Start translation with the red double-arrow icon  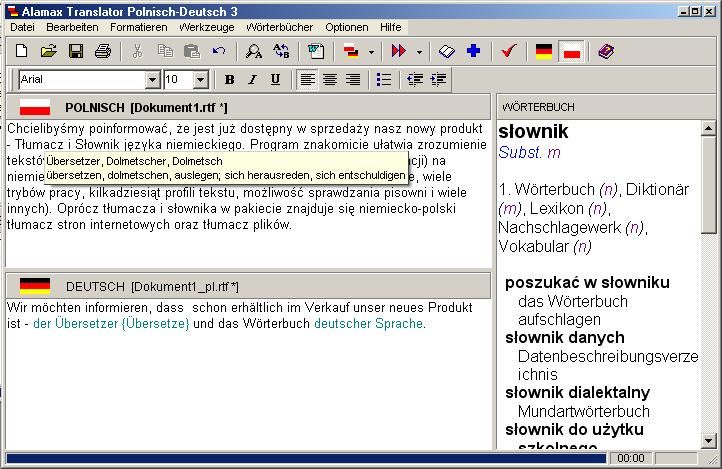398,51
